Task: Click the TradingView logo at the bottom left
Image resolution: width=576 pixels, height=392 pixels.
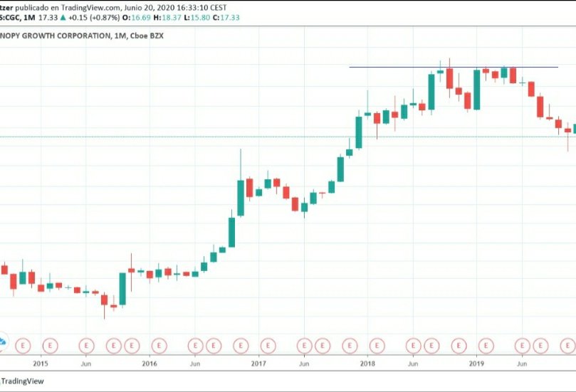Action: [x=22, y=381]
